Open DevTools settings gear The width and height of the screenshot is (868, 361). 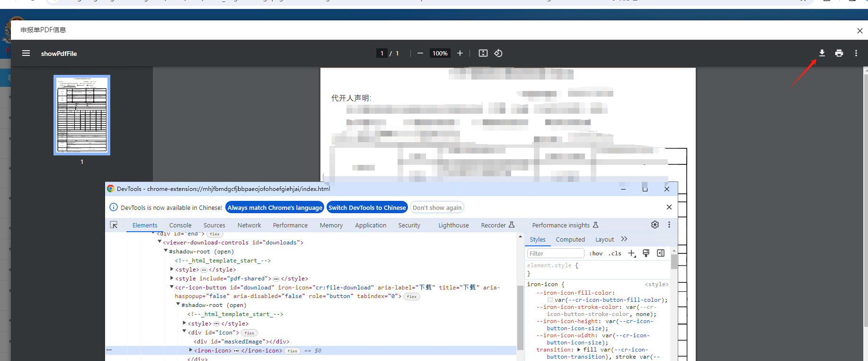tap(655, 225)
